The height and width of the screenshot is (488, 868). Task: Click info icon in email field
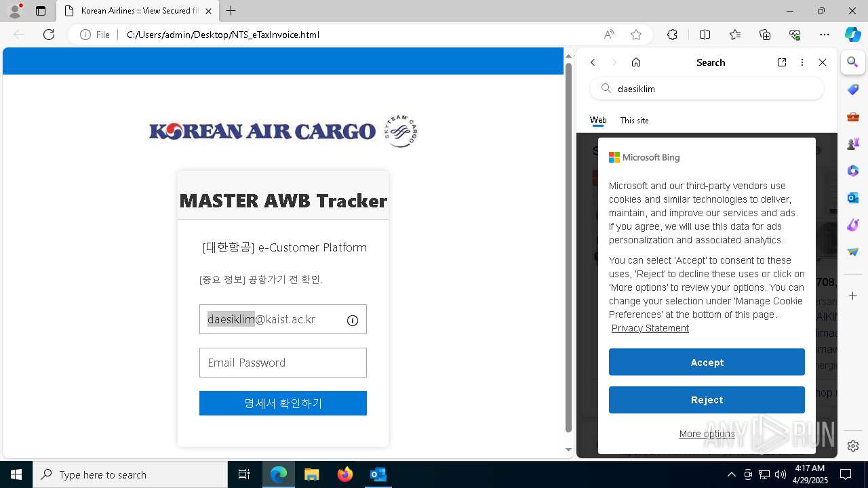tap(353, 321)
